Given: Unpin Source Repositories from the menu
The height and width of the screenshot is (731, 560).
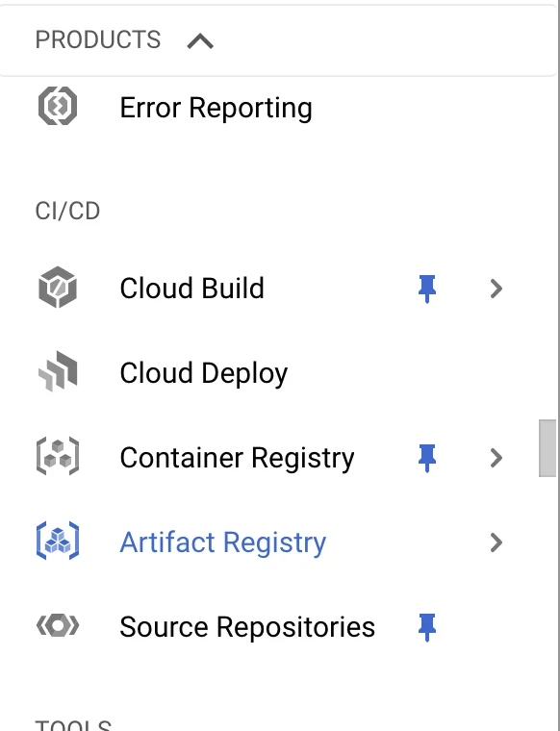Looking at the screenshot, I should point(426,627).
